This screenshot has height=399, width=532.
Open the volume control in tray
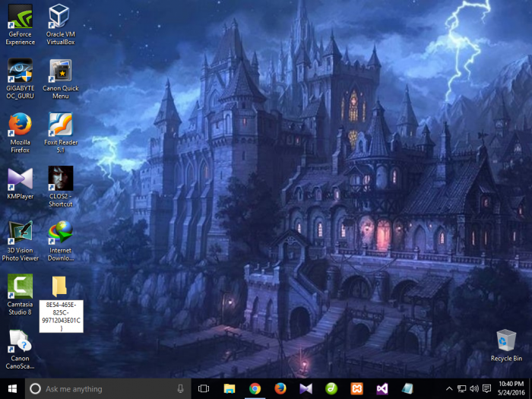[474, 389]
